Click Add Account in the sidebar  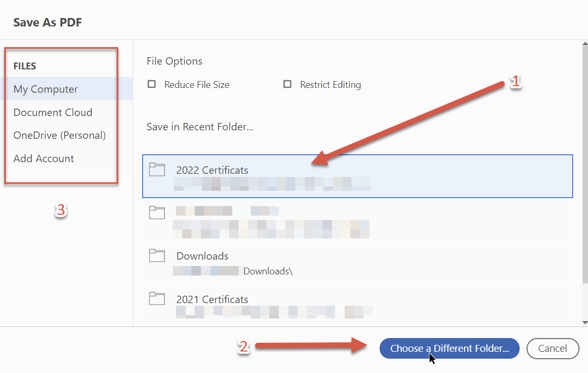point(43,158)
